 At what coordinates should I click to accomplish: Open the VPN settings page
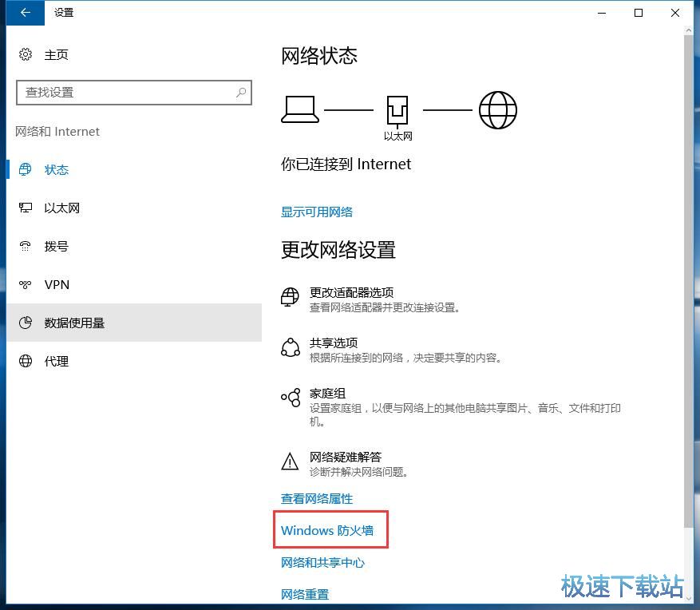coord(57,284)
